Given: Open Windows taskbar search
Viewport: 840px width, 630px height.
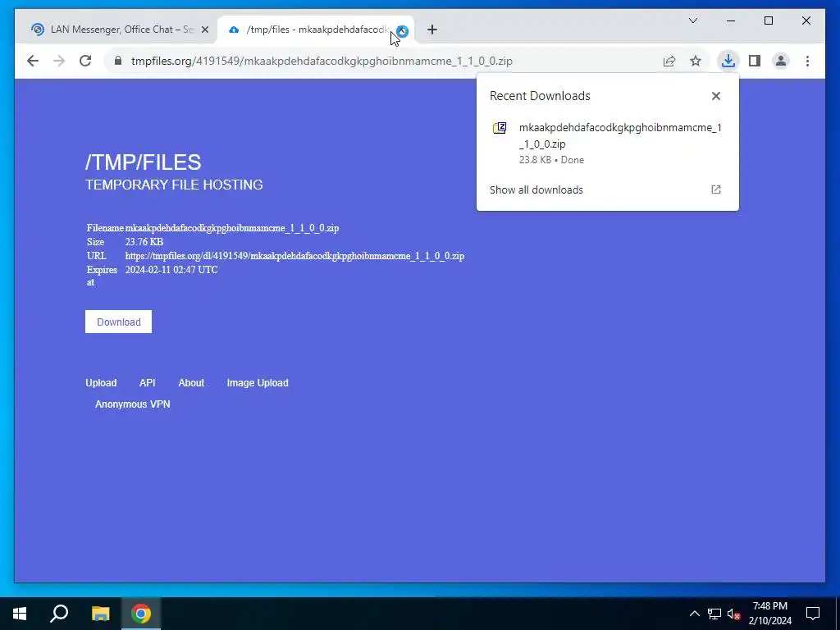Looking at the screenshot, I should click(59, 614).
